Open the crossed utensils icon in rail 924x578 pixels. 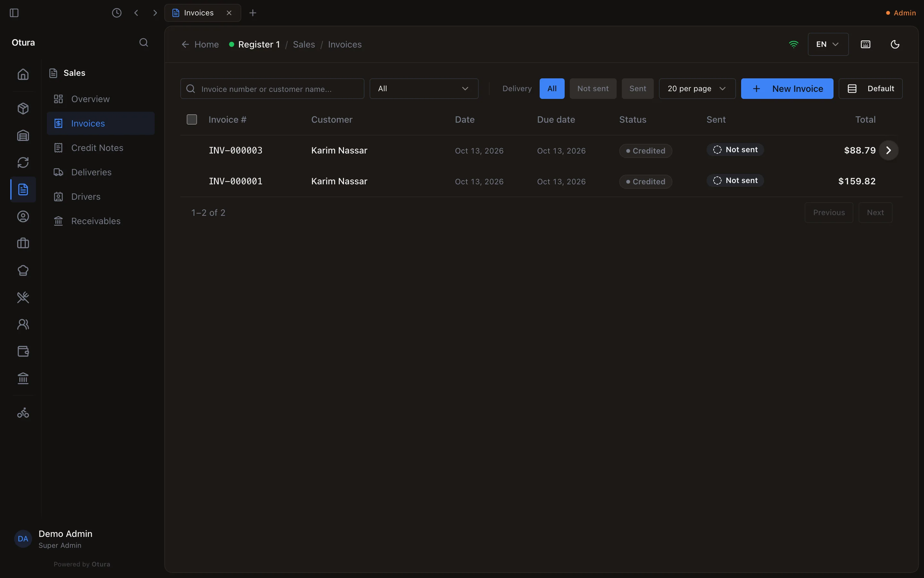pos(23,297)
